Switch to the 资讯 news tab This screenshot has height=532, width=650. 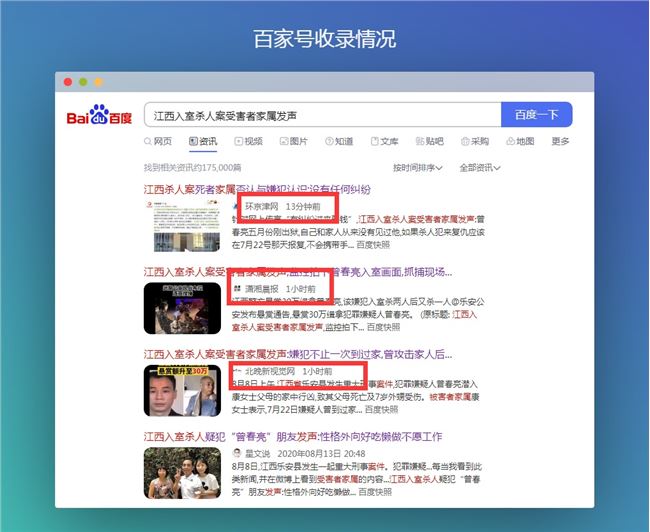[203, 141]
